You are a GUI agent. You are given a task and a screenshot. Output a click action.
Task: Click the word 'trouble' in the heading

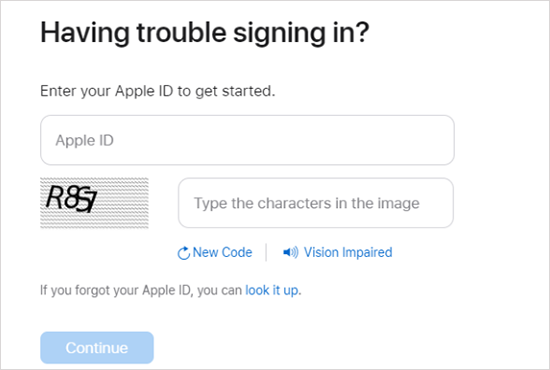pyautogui.click(x=181, y=33)
